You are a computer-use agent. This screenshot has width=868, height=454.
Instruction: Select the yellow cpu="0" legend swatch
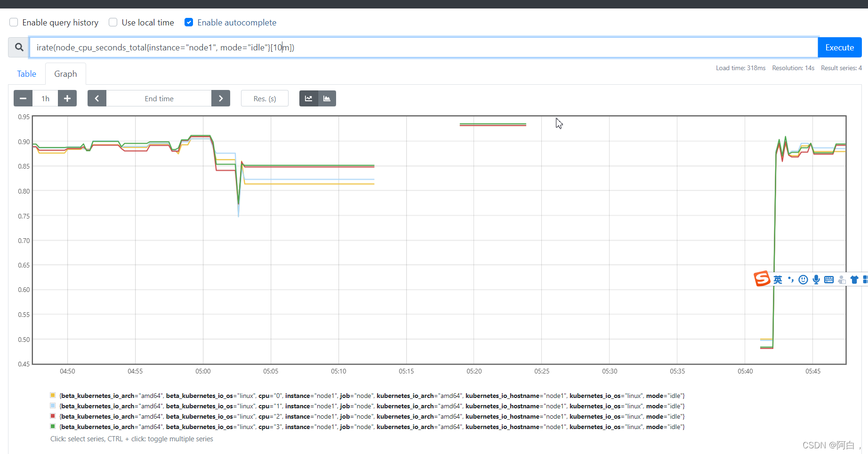coord(53,395)
